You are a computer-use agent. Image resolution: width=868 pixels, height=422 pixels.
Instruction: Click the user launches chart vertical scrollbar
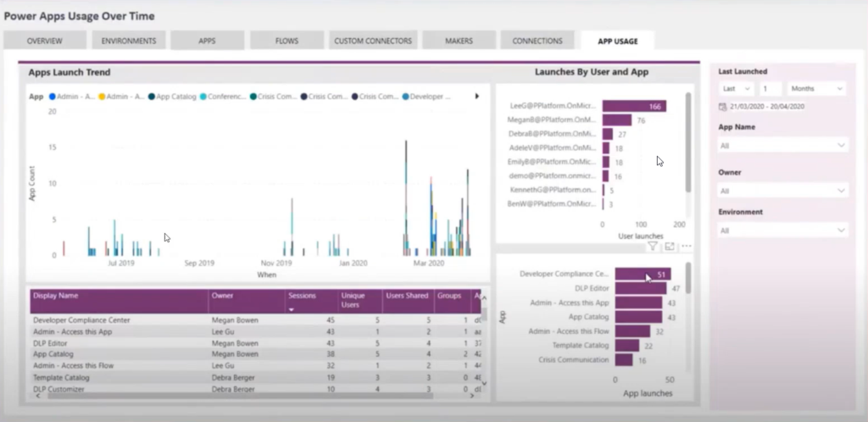click(x=688, y=142)
